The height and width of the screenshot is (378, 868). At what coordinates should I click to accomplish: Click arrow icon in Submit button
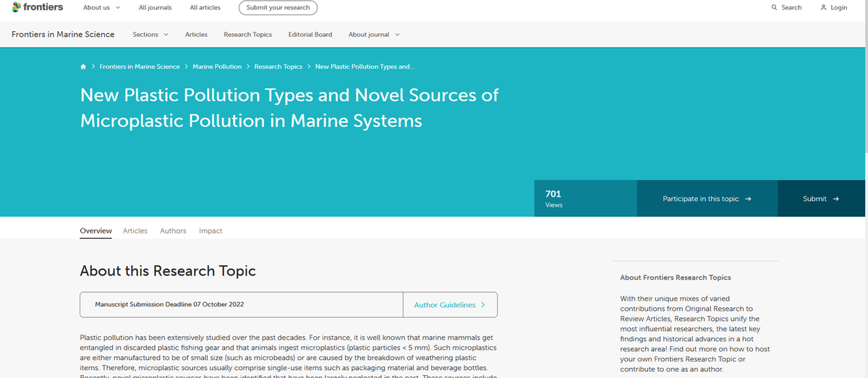click(835, 199)
